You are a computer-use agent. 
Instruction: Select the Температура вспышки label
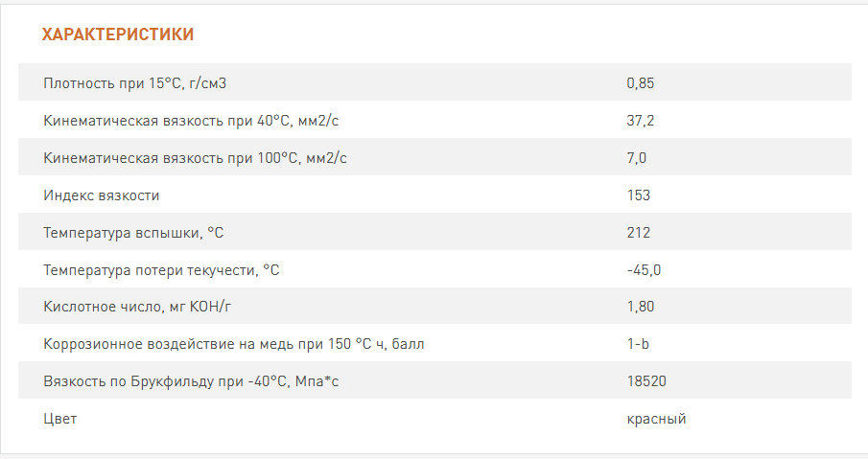(x=133, y=233)
